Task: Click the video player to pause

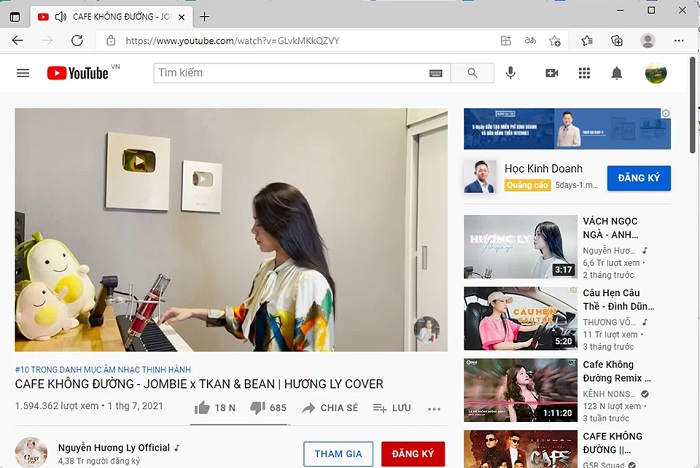Action: click(231, 230)
